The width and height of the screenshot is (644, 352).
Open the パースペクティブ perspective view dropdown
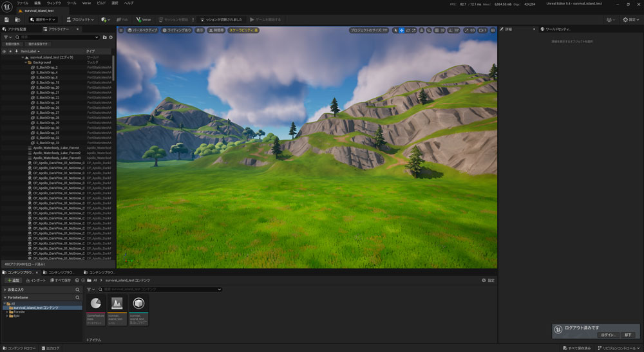[x=142, y=30]
